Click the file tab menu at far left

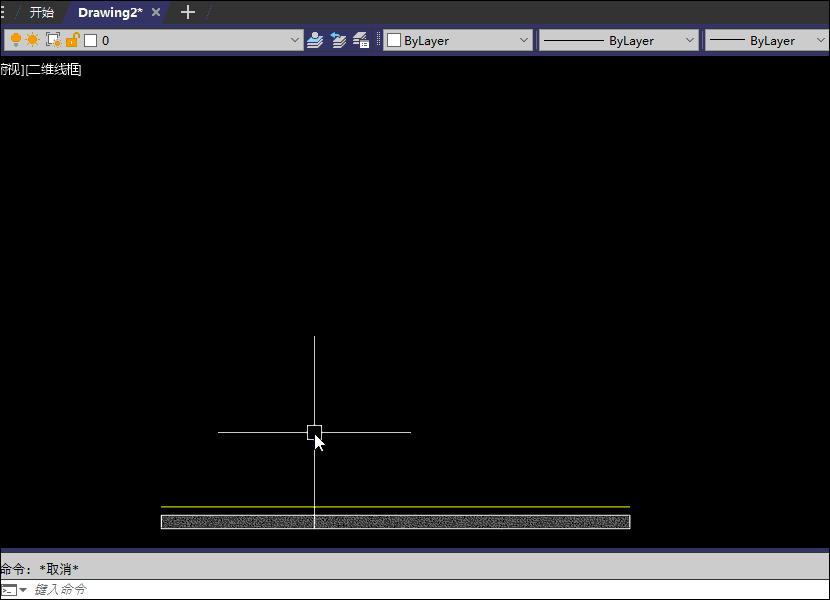pyautogui.click(x=3, y=13)
